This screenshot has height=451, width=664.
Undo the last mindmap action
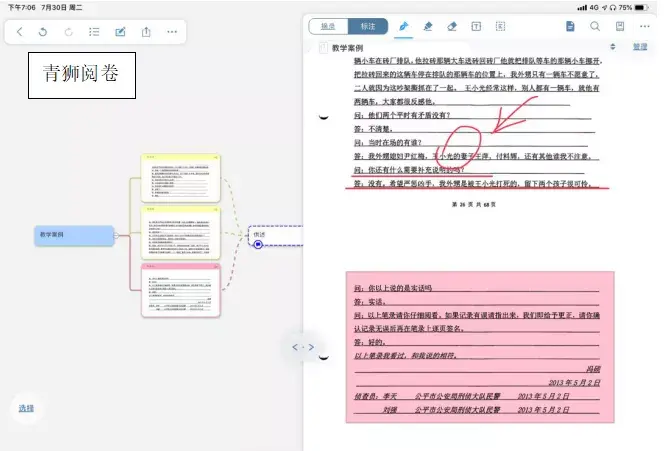point(43,32)
